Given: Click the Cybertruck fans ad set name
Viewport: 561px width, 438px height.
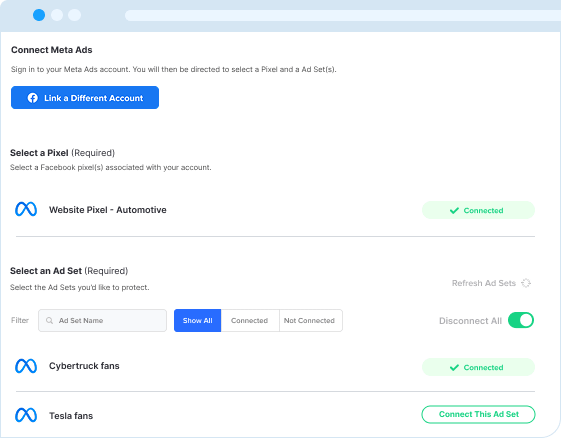Looking at the screenshot, I should (x=84, y=366).
